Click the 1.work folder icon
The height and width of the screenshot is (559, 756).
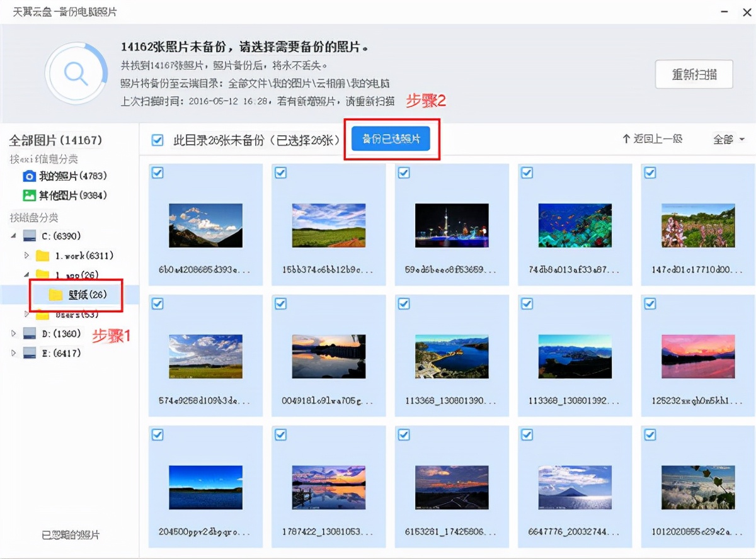click(x=42, y=255)
